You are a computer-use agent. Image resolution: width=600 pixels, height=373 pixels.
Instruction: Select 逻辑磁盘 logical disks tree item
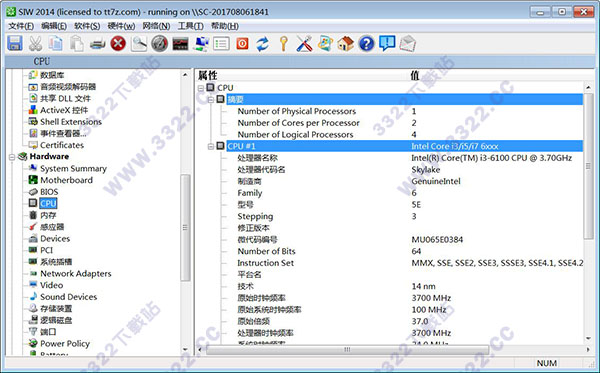pos(56,320)
